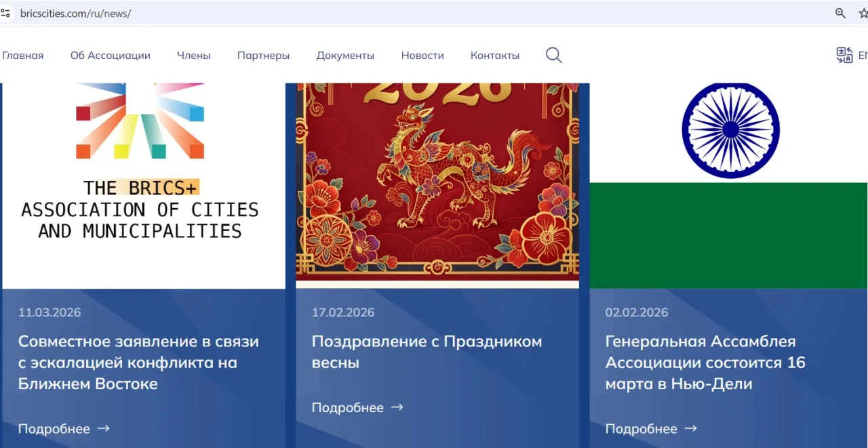The height and width of the screenshot is (448, 868).
Task: Bookmark the page via the star icon
Action: pyautogui.click(x=862, y=12)
